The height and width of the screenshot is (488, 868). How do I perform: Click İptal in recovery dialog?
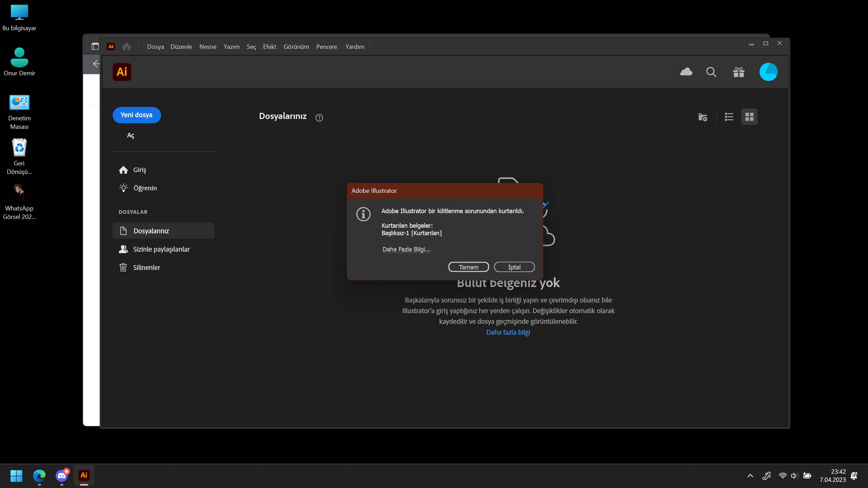coord(514,267)
